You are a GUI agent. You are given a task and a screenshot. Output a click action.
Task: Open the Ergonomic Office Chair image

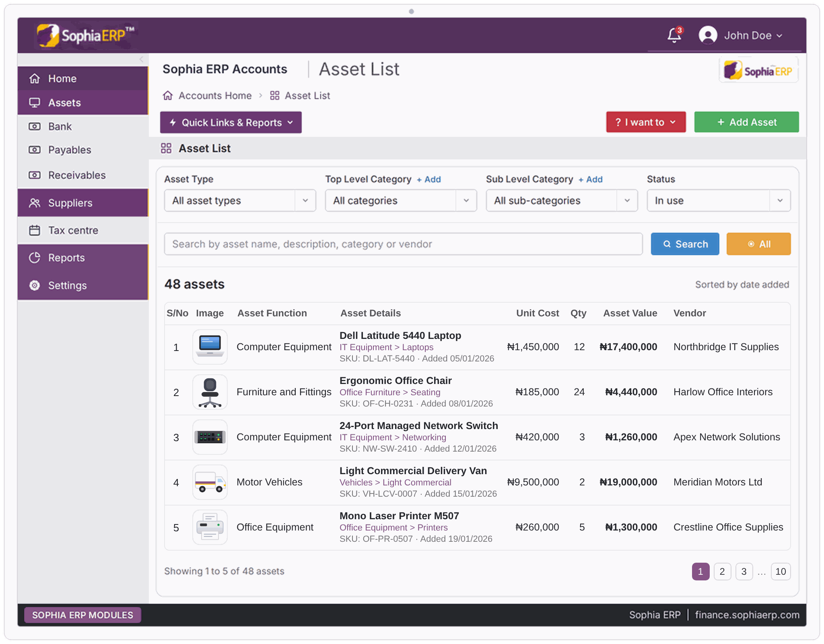click(x=210, y=392)
